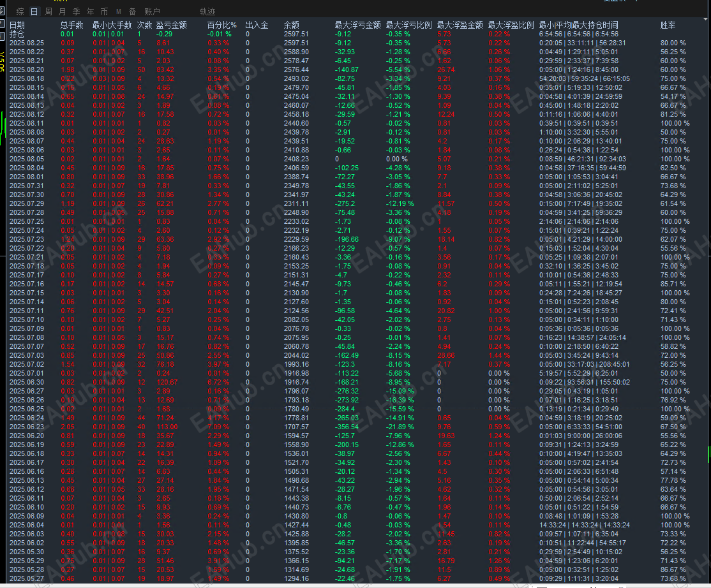711x588 pixels.
Task: Sort by the 日期 column header
Action: point(17,25)
